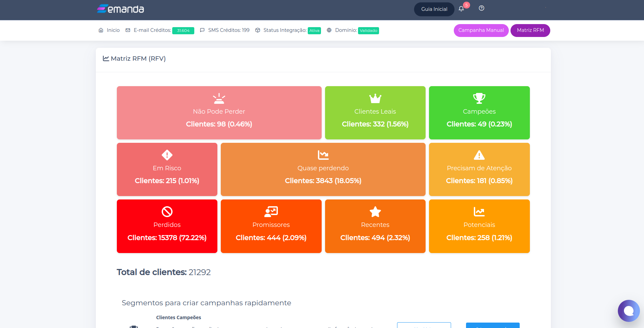Open the chat support bubble
Viewport: 644px width, 328px height.
pyautogui.click(x=629, y=311)
